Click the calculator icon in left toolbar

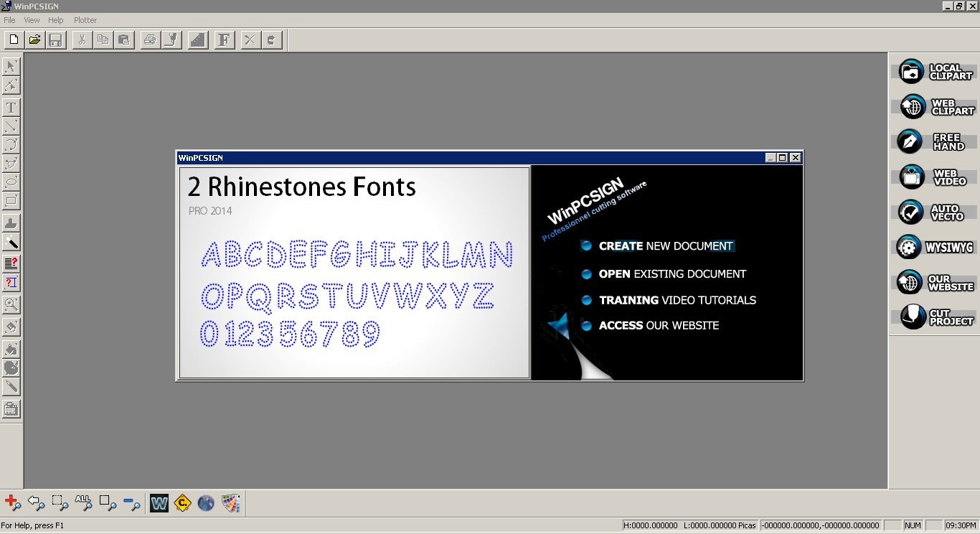(x=11, y=409)
